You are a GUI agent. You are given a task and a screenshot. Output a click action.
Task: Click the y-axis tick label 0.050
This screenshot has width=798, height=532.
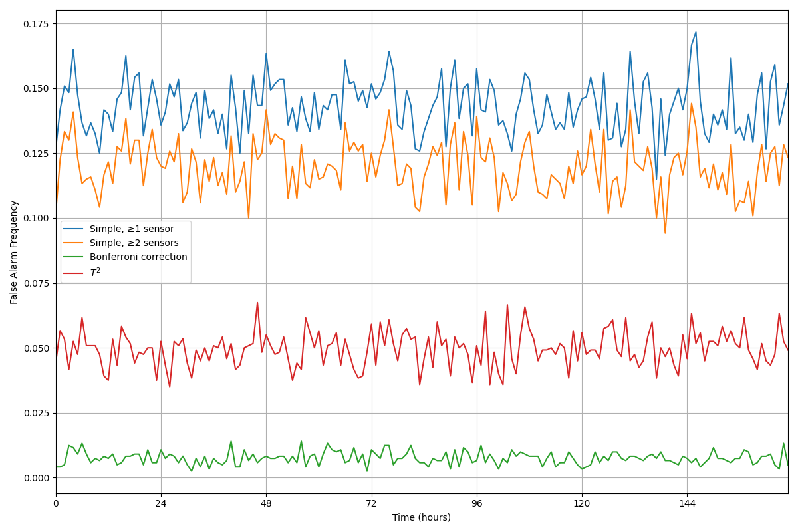coord(37,348)
